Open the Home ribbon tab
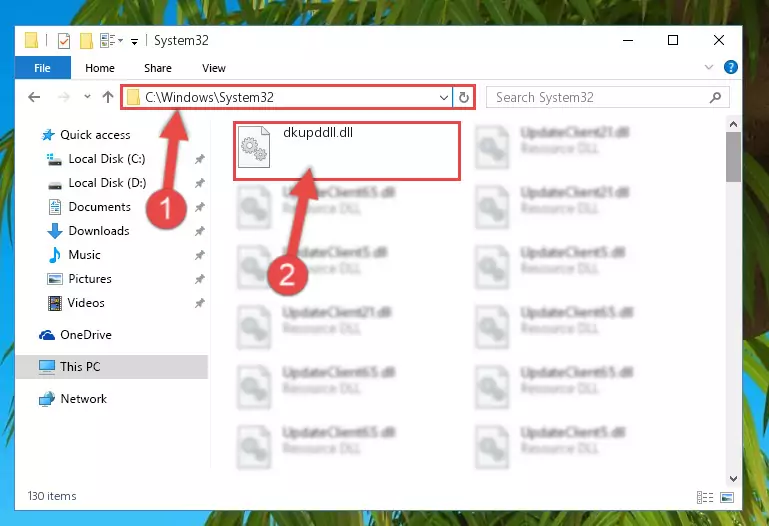This screenshot has width=769, height=526. pos(100,68)
